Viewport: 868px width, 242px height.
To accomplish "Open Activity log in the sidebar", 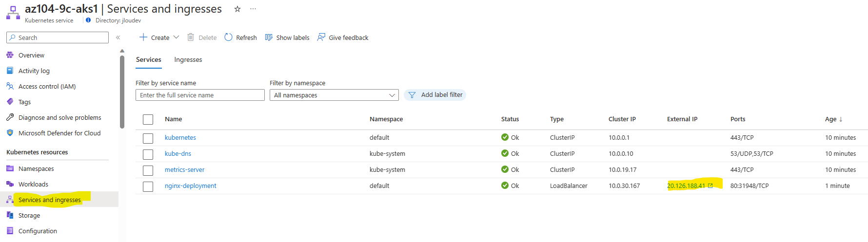I will (34, 71).
